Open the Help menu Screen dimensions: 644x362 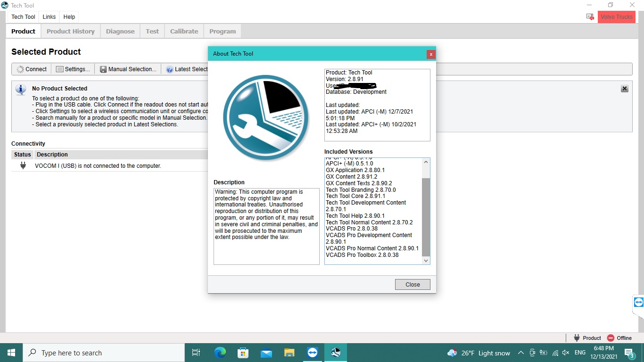[69, 17]
